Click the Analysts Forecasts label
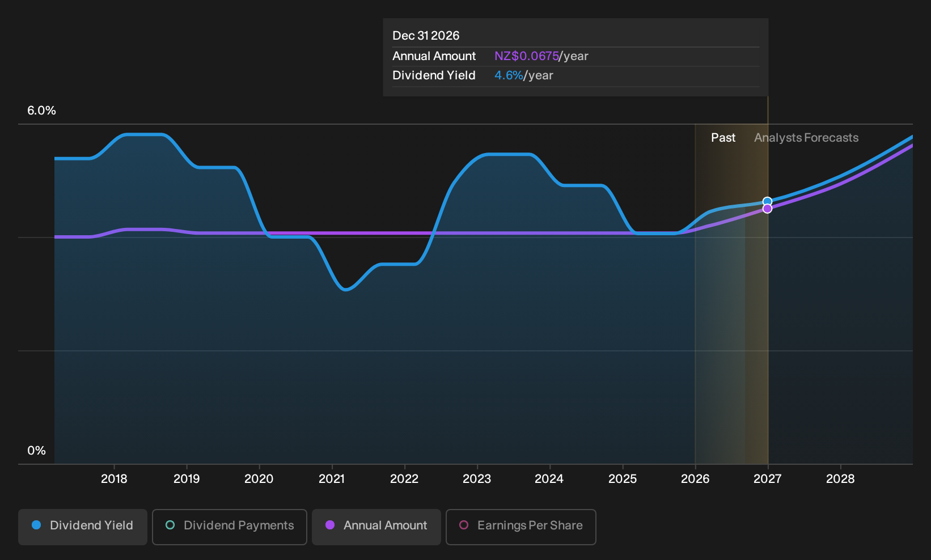The height and width of the screenshot is (560, 931). point(806,138)
